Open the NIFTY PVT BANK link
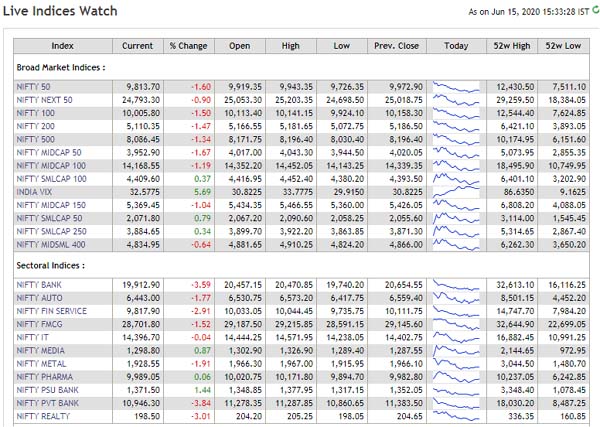This screenshot has width=600, height=427. tap(47, 403)
